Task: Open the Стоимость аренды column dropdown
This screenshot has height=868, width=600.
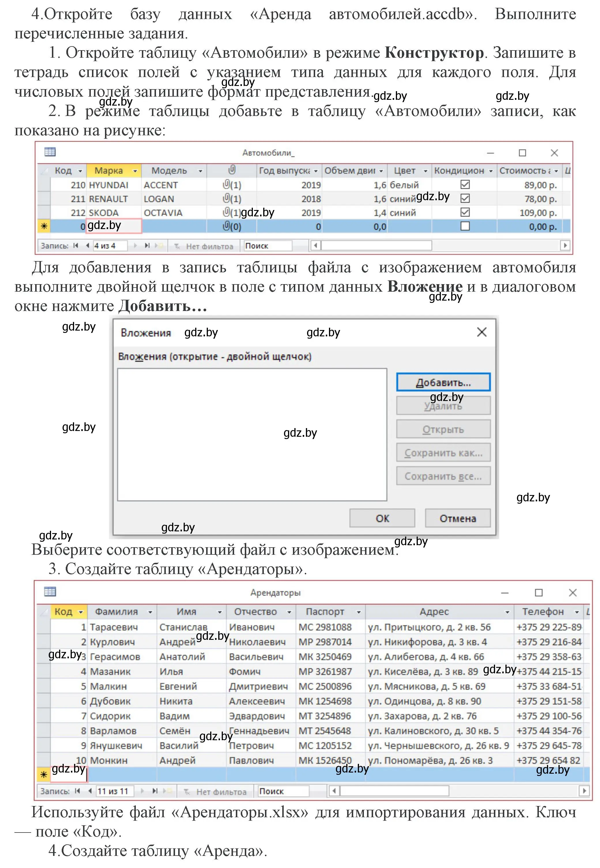Action: coord(556,171)
